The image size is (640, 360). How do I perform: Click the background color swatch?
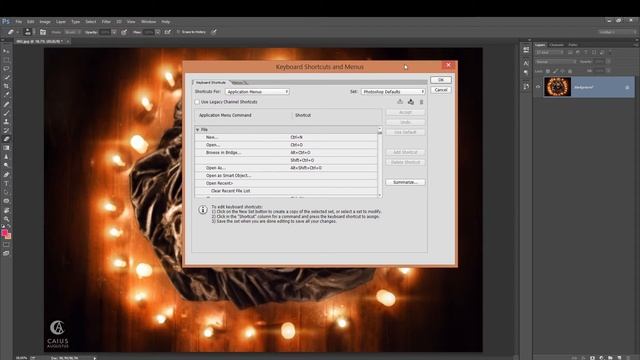(x=9, y=236)
